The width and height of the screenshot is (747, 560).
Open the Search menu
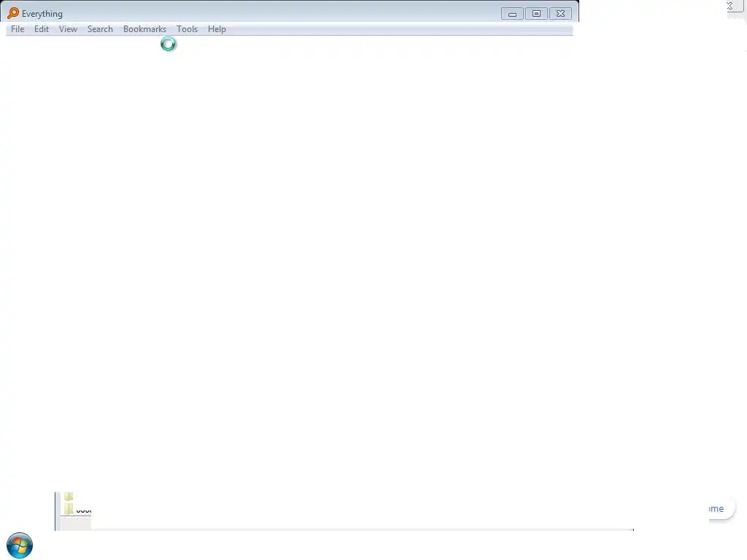[x=100, y=29]
